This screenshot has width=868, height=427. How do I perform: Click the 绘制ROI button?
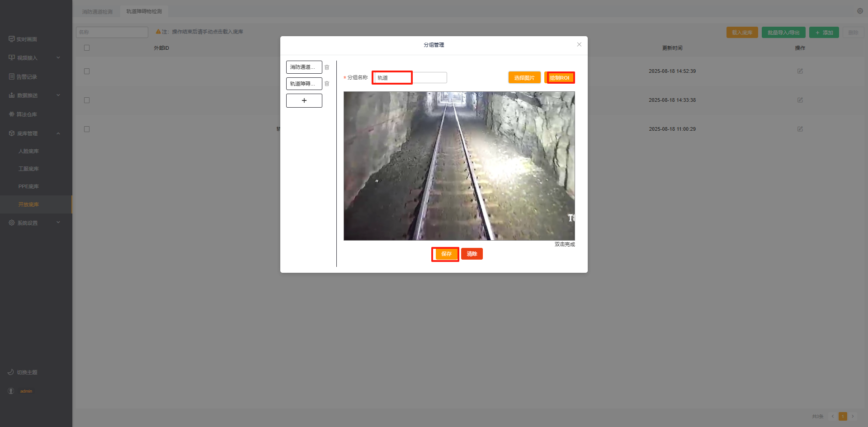pos(560,78)
